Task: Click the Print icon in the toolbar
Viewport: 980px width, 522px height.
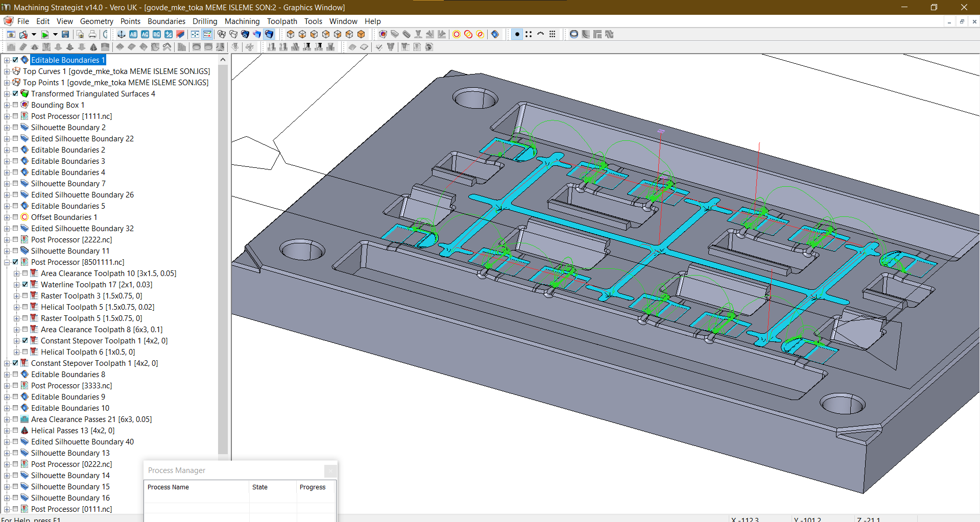Action: click(92, 34)
